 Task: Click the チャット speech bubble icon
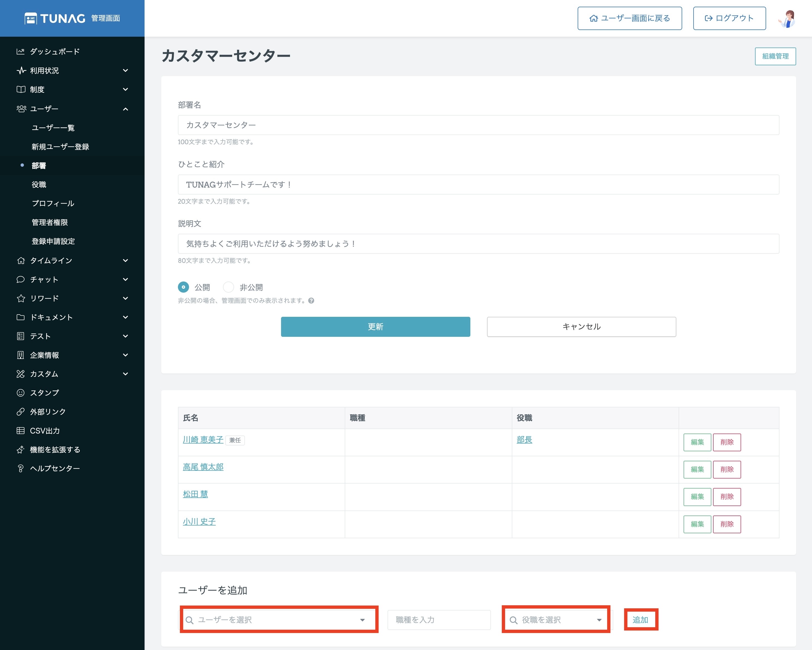21,280
